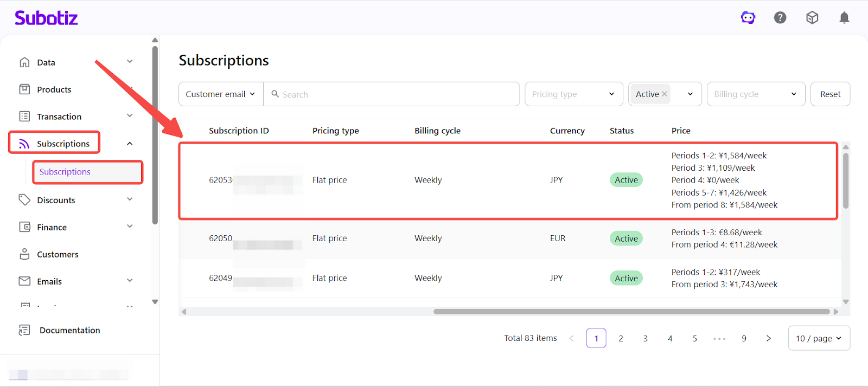Open the chatbot assistant icon

pyautogui.click(x=748, y=18)
